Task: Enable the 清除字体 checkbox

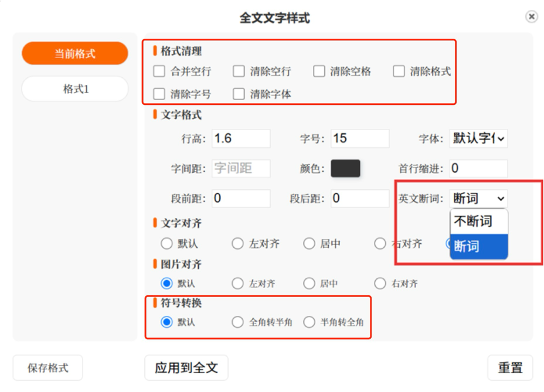Action: (x=239, y=94)
